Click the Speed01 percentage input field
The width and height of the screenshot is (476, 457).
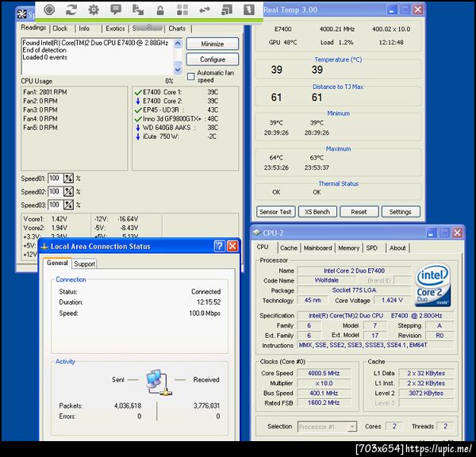[56, 179]
